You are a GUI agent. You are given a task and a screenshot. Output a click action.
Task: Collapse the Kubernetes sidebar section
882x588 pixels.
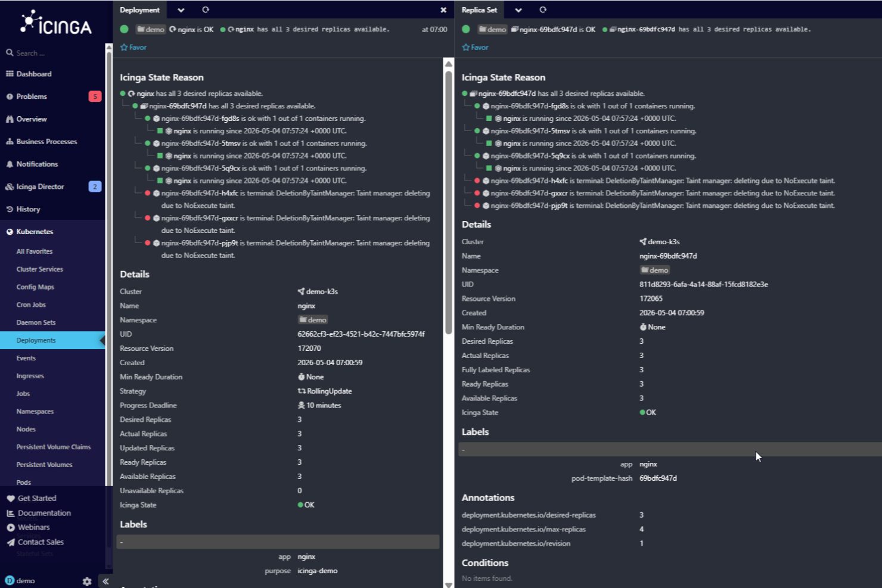click(35, 232)
